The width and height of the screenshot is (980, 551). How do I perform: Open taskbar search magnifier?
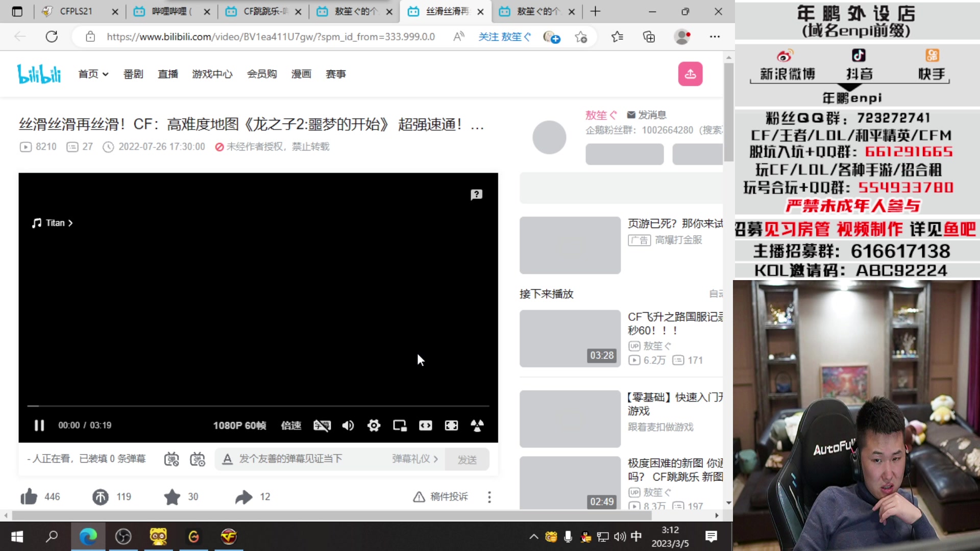[52, 536]
